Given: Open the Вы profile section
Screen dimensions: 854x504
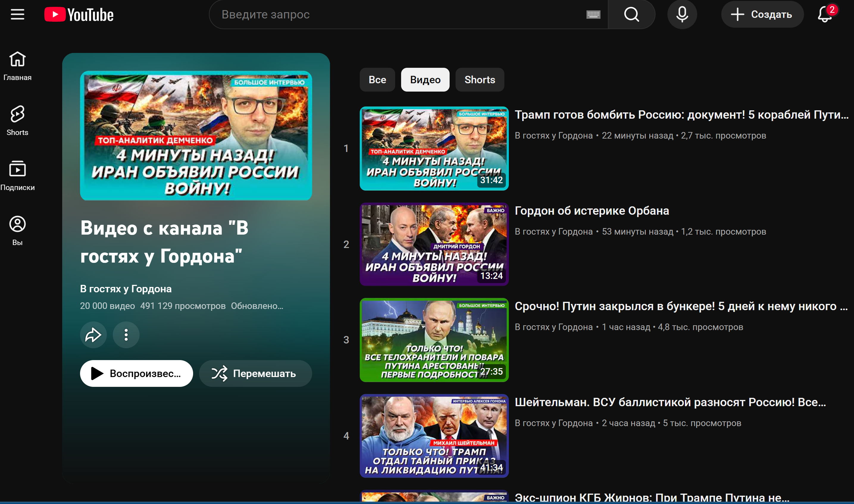Looking at the screenshot, I should [x=17, y=231].
